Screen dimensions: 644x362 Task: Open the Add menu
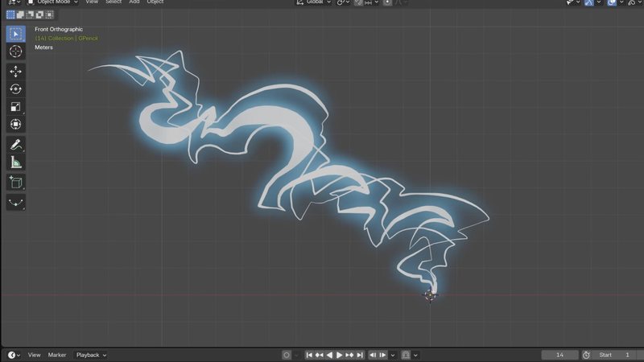pyautogui.click(x=134, y=2)
